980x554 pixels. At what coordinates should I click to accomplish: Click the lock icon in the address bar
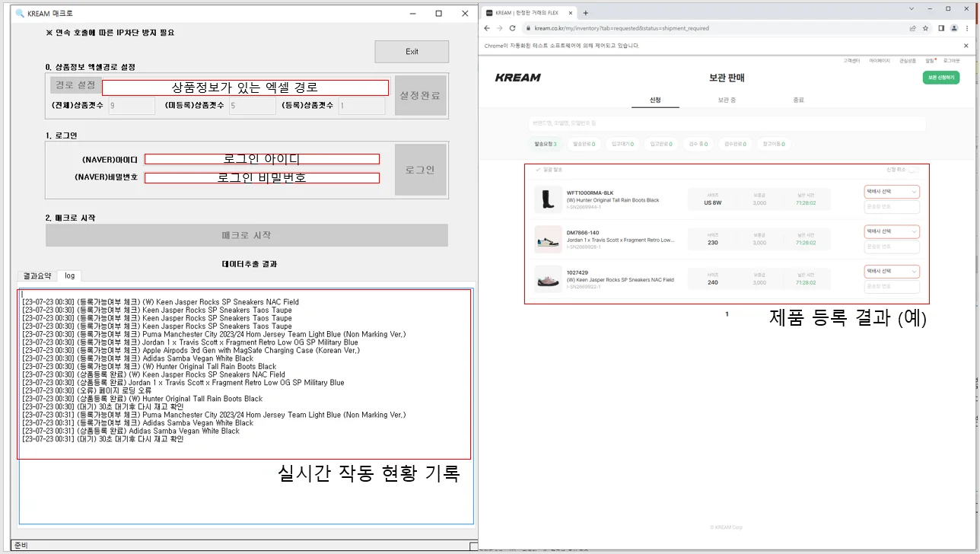pyautogui.click(x=527, y=28)
